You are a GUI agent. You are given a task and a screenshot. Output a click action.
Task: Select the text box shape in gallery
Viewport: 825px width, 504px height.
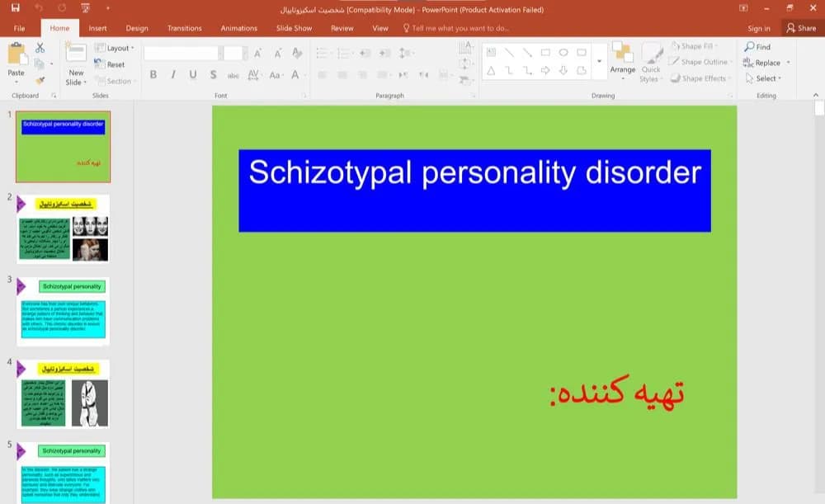(491, 52)
